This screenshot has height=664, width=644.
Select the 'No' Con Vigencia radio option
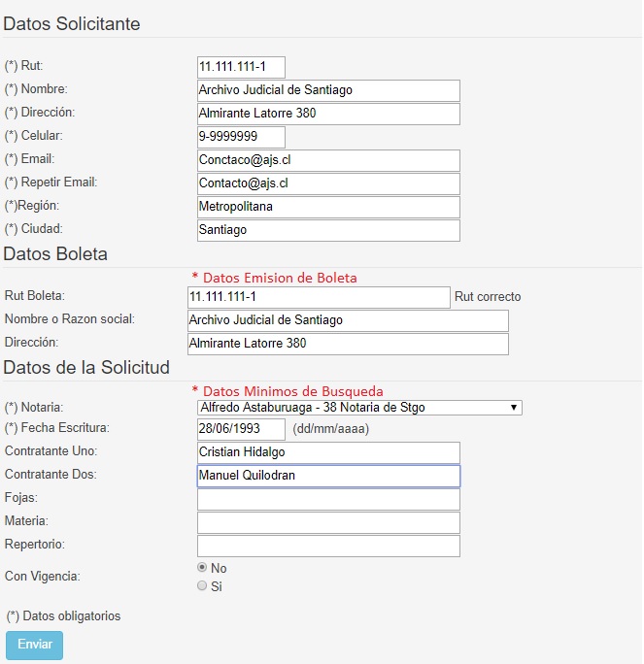click(202, 567)
